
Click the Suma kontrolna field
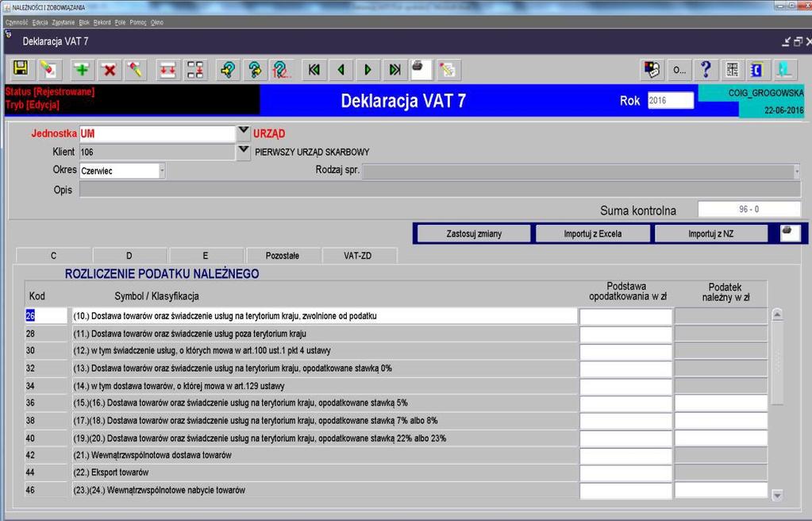(749, 210)
